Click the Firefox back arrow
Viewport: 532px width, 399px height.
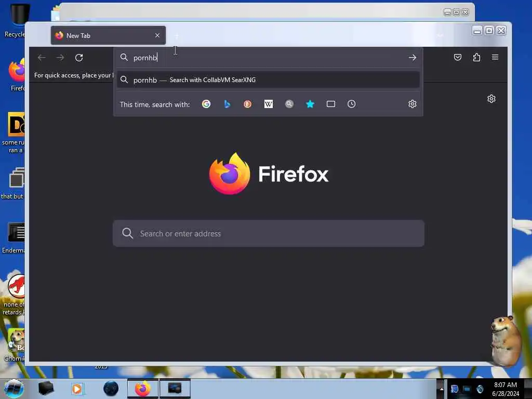pos(42,58)
